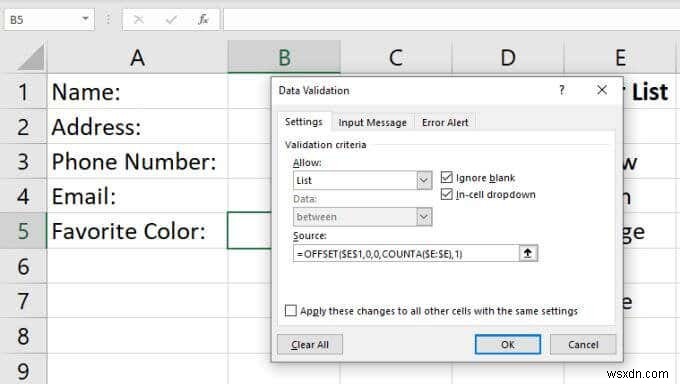
Task: Toggle the Ignore blank checkbox
Action: 447,177
